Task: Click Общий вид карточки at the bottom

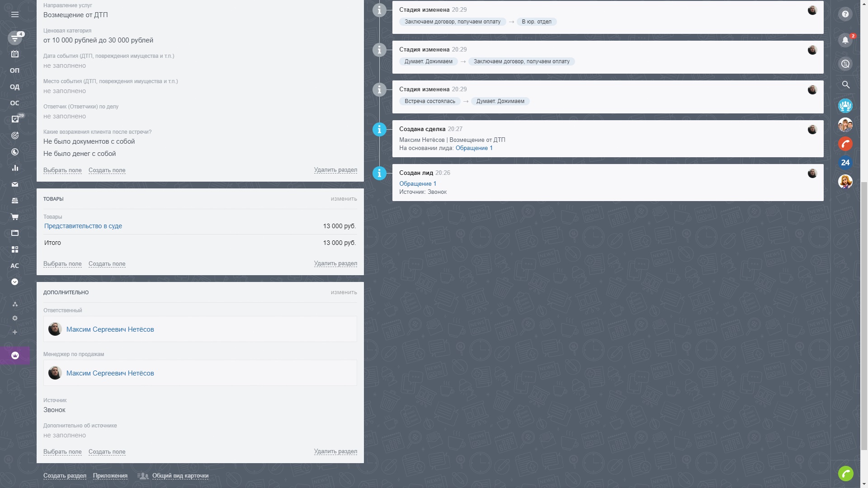Action: coord(180,476)
